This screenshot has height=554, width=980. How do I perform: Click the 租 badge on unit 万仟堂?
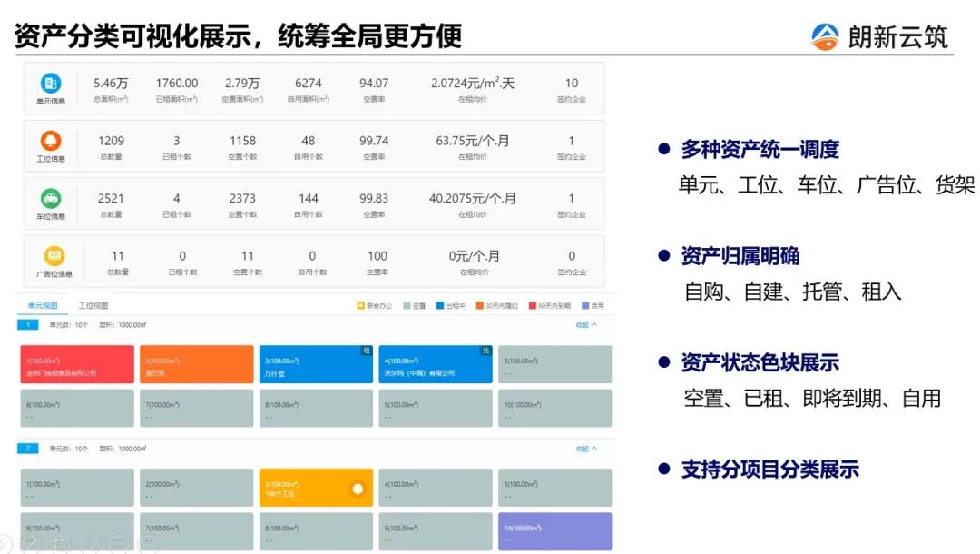[367, 351]
